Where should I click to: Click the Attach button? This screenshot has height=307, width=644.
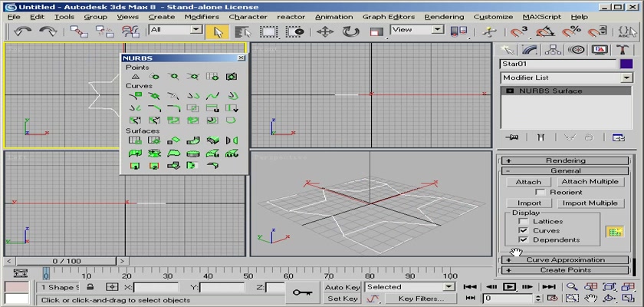[528, 182]
